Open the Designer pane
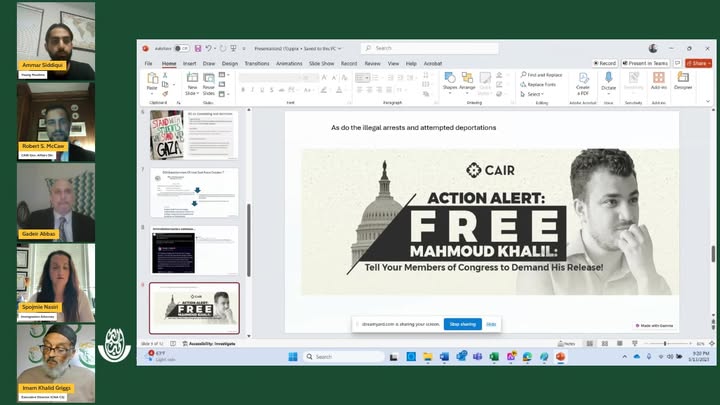Image resolution: width=720 pixels, height=405 pixels. [x=683, y=81]
